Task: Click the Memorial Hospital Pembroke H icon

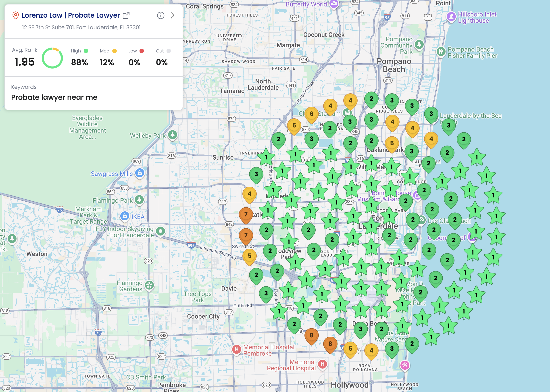Action: pyautogui.click(x=237, y=349)
